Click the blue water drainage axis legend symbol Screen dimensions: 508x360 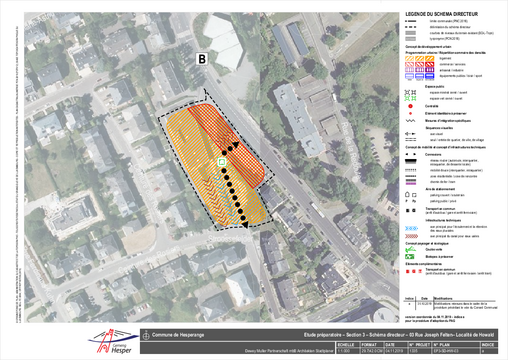click(x=411, y=228)
